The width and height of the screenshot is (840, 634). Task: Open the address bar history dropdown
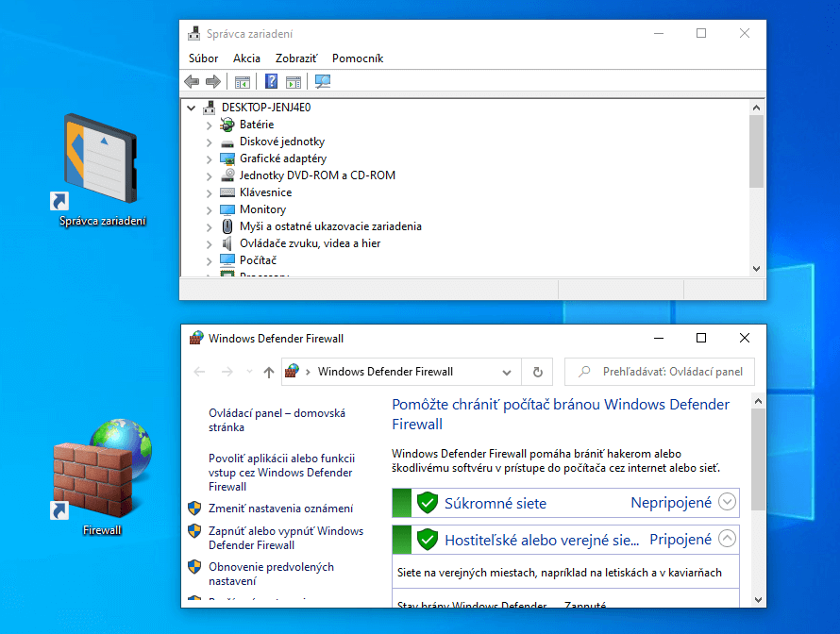point(507,372)
